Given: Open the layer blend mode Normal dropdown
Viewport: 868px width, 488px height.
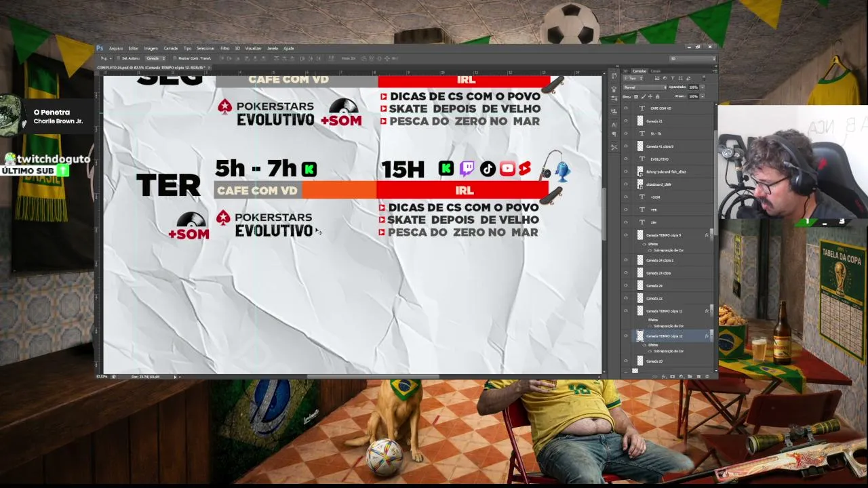Looking at the screenshot, I should coord(644,87).
